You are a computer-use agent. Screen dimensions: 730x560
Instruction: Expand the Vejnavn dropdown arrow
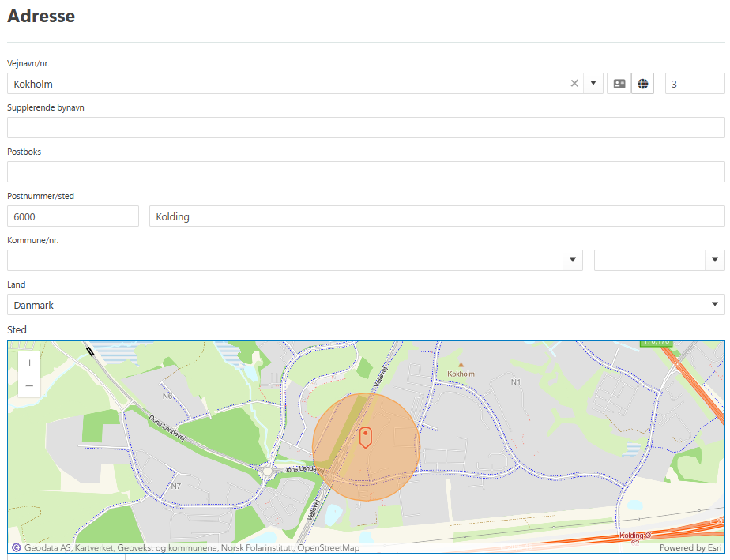tap(593, 83)
